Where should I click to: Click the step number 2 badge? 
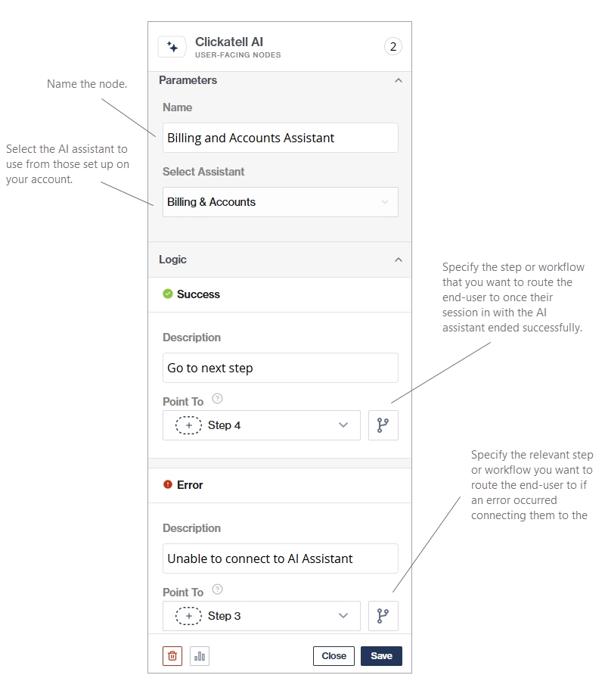(x=392, y=47)
